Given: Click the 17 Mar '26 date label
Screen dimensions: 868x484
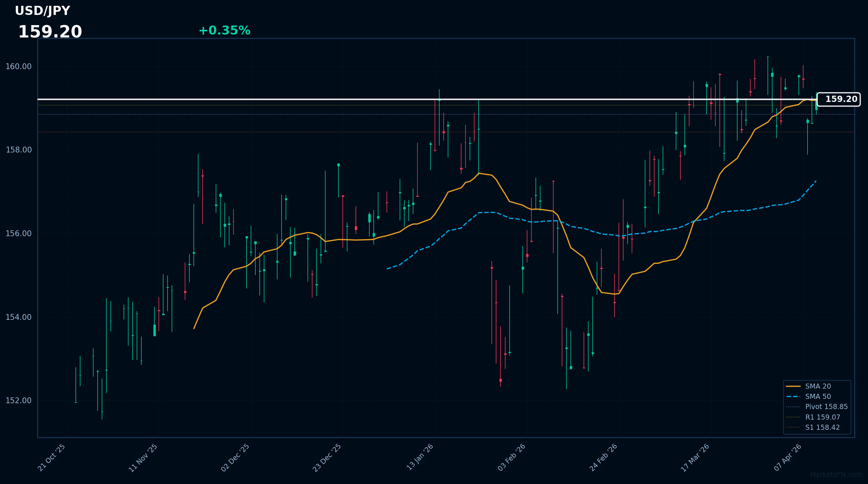Looking at the screenshot, I should tap(695, 457).
